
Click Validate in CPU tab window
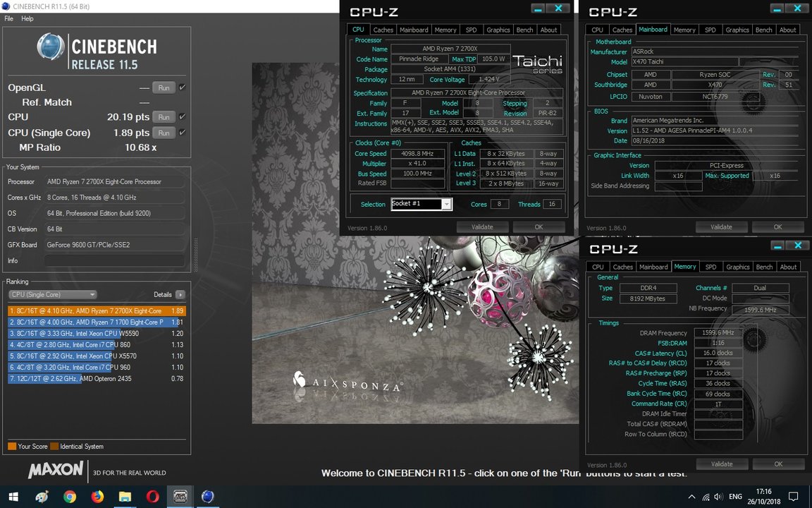(x=482, y=227)
